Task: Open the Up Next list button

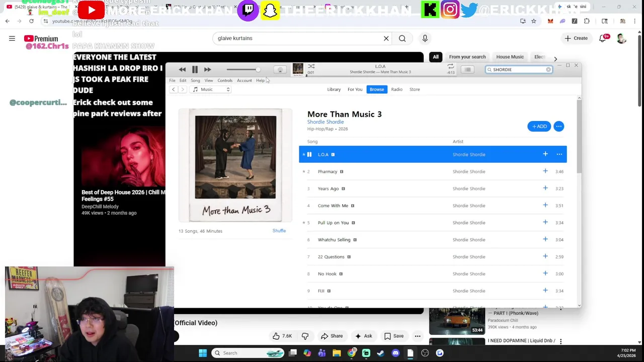Action: pos(468,69)
